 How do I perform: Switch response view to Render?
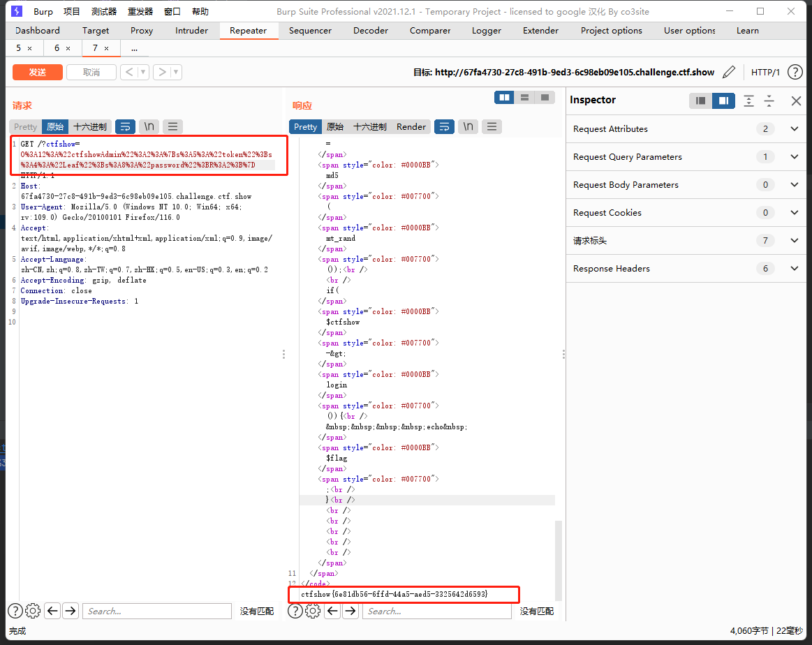point(411,127)
